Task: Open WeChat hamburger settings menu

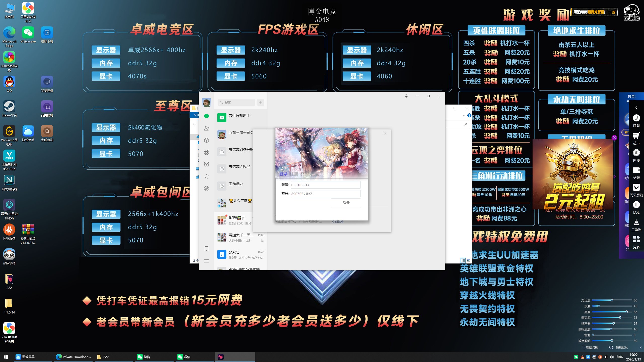Action: coord(207,261)
